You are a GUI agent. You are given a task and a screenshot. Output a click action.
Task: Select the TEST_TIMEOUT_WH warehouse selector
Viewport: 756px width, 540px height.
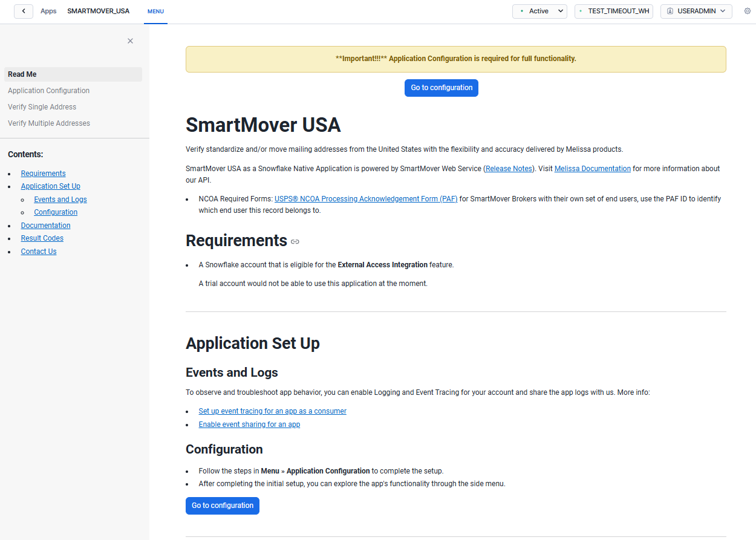tap(614, 11)
